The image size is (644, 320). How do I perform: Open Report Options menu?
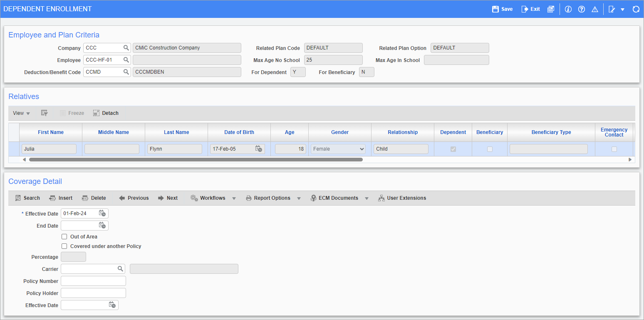tap(268, 198)
